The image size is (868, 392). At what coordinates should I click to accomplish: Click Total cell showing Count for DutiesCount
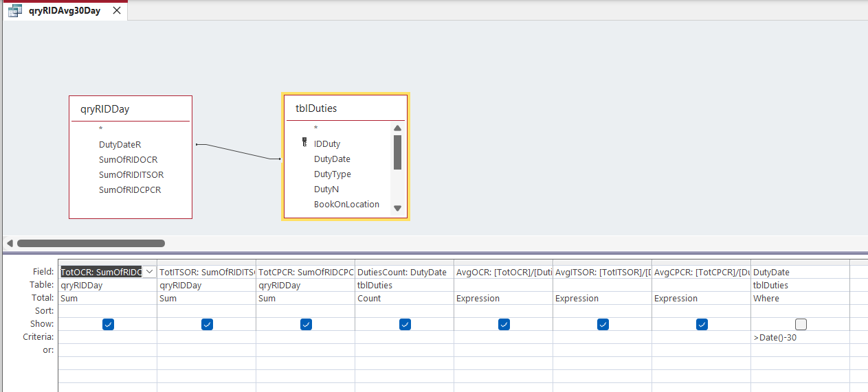(404, 299)
